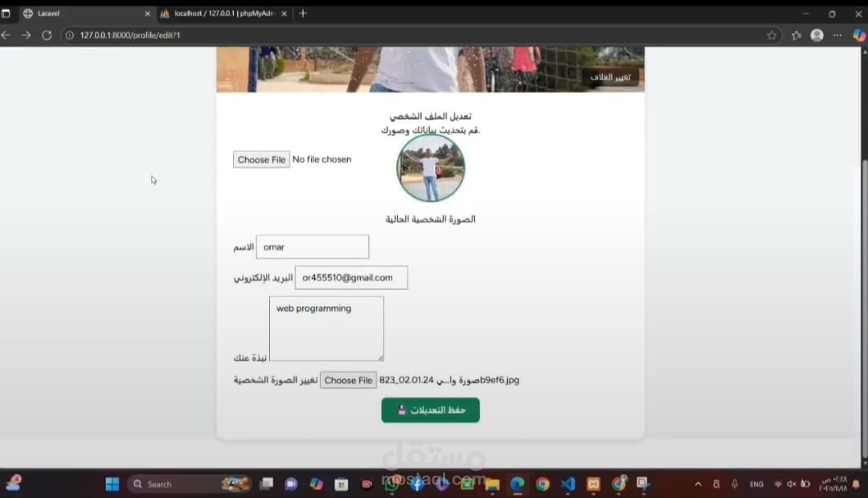Choose a cover image file

[x=261, y=159]
